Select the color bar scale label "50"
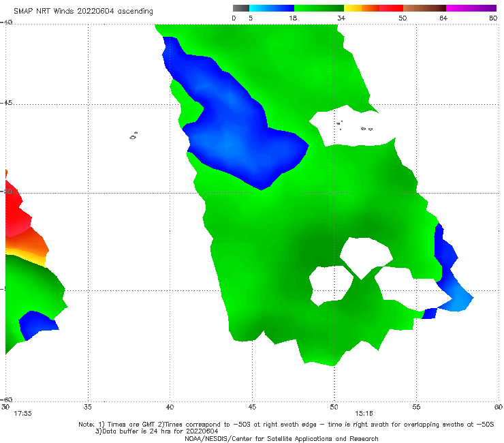Screen dimensions: 504x443 coord(403,18)
